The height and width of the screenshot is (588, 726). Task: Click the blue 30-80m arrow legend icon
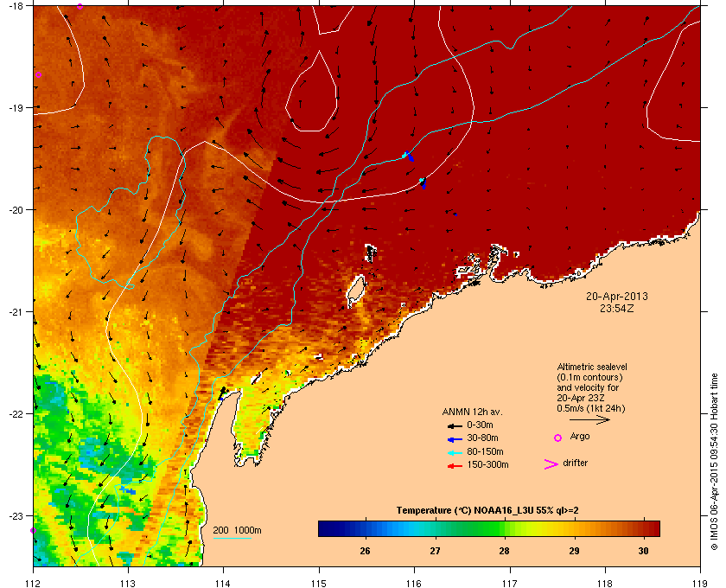coord(455,439)
